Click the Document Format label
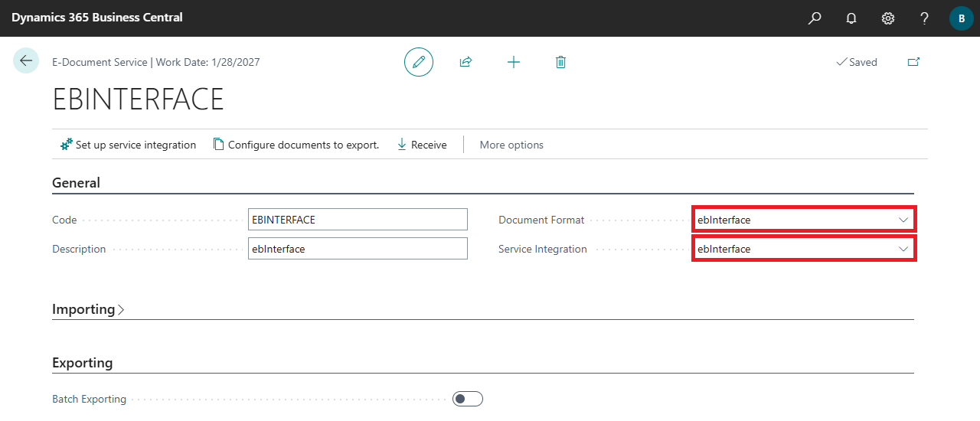Screen dimensions: 980x421 (541, 220)
